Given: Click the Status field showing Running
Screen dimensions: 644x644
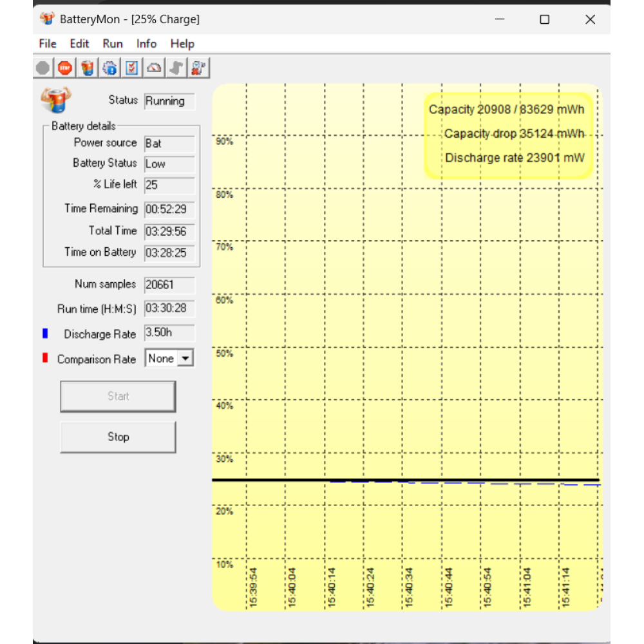Looking at the screenshot, I should [169, 101].
